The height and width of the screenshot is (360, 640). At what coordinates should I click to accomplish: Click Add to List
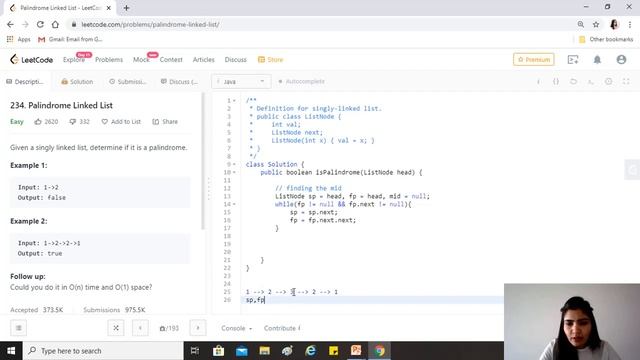(121, 122)
